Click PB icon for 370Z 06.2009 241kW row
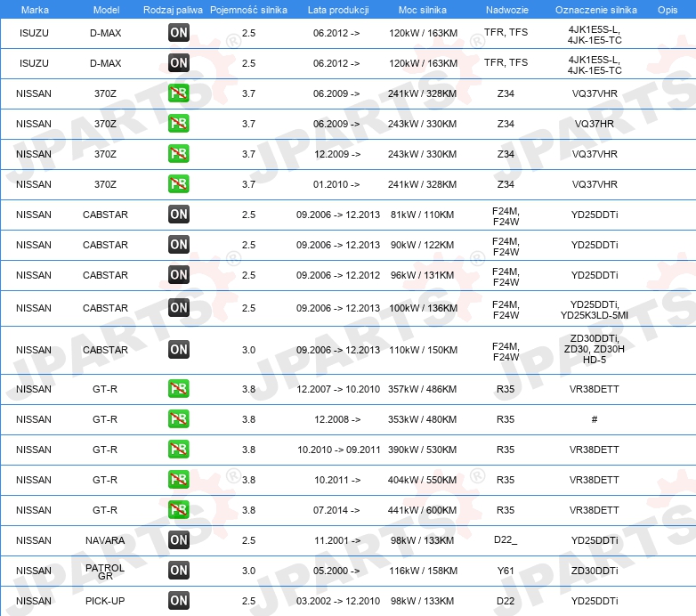 [x=178, y=93]
